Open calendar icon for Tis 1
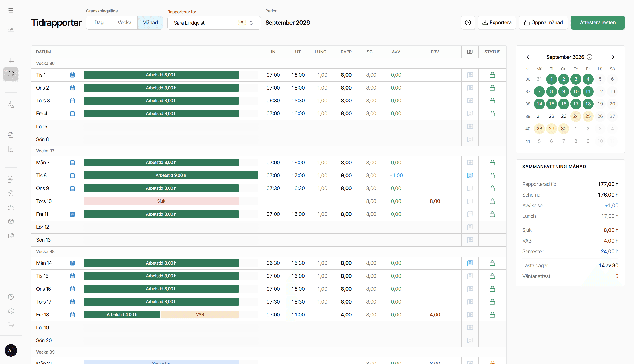Screen dimensions: 634x364 (72, 75)
